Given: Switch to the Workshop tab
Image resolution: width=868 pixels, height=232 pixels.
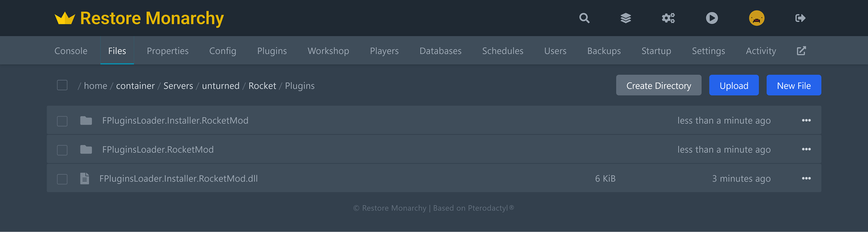Looking at the screenshot, I should tap(328, 51).
